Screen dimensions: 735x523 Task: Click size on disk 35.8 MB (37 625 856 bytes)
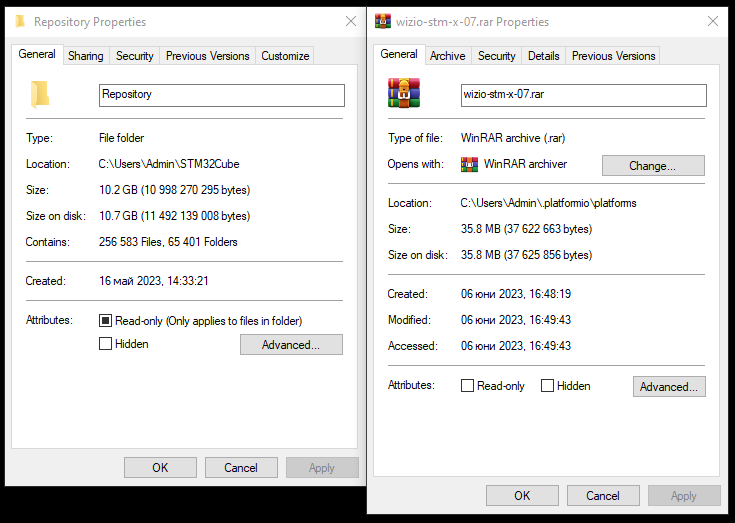click(x=526, y=255)
